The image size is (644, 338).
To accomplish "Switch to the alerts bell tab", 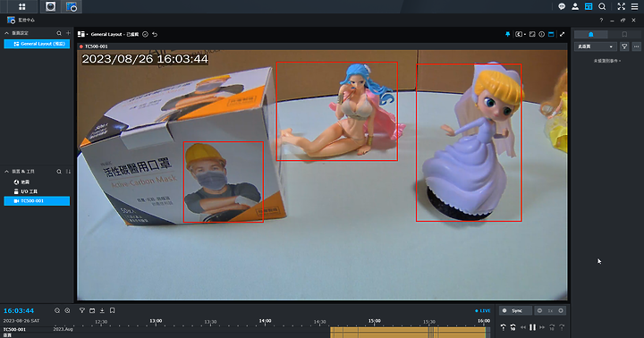I will pos(591,35).
